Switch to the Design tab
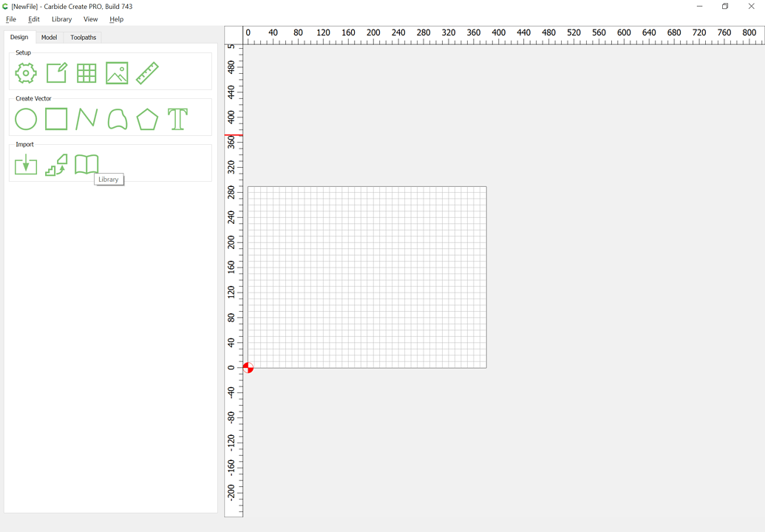765x532 pixels. pos(19,37)
